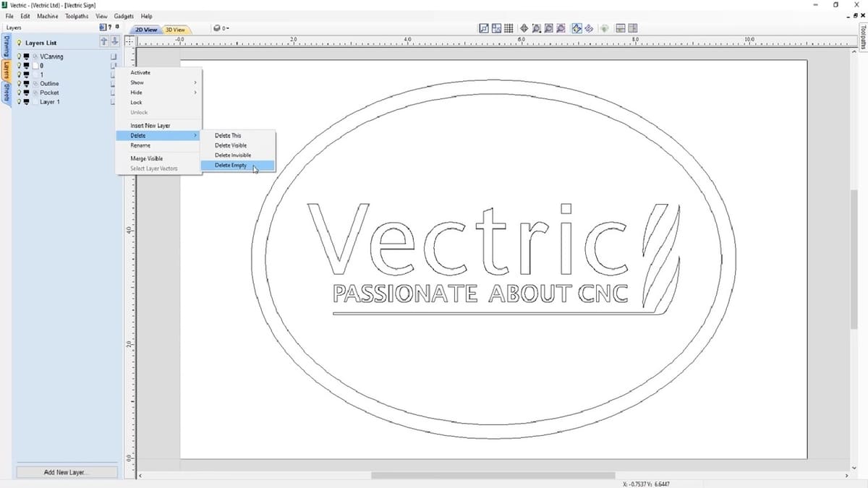This screenshot has height=488, width=868.
Task: Click the sheet icon right of VCarving
Action: pos(114,56)
